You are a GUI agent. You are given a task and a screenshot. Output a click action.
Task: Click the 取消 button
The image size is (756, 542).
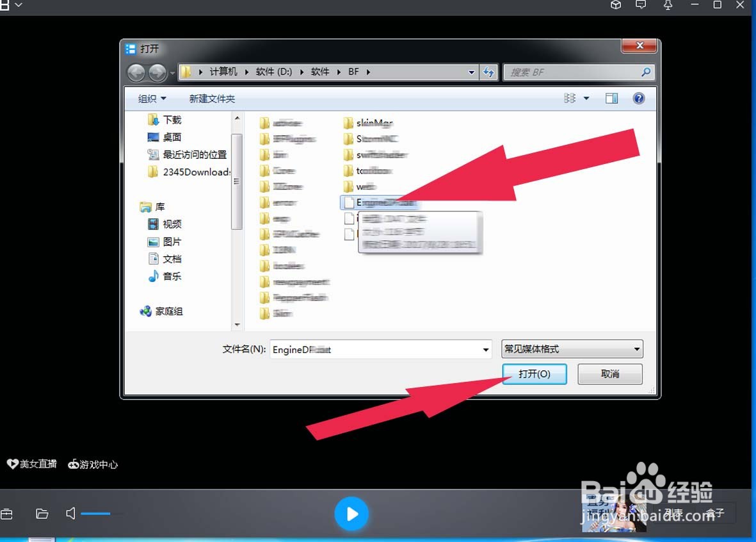tap(610, 374)
